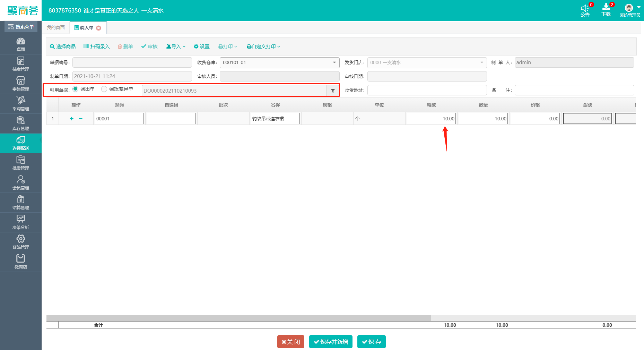This screenshot has width=644, height=350.
Task: Expand the 导入 dropdown menu
Action: (176, 46)
